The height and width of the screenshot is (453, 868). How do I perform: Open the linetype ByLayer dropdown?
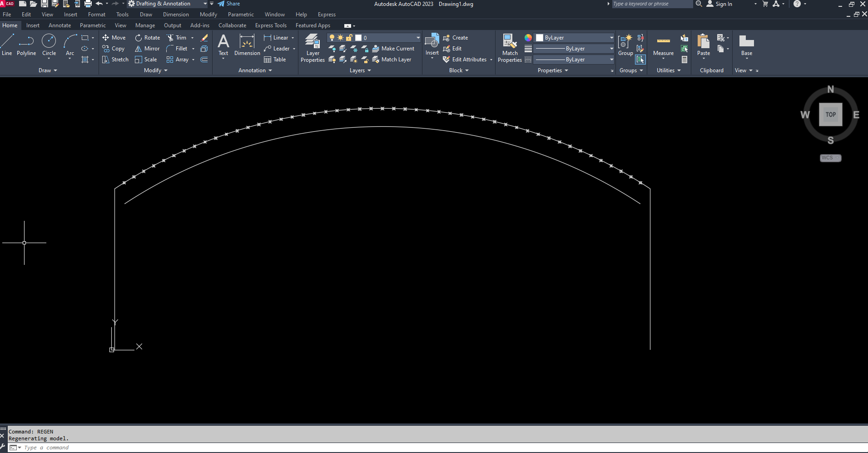click(x=574, y=60)
